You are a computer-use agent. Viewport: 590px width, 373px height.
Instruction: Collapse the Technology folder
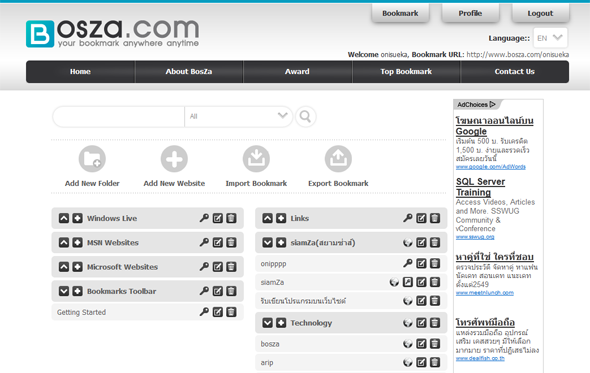click(268, 323)
